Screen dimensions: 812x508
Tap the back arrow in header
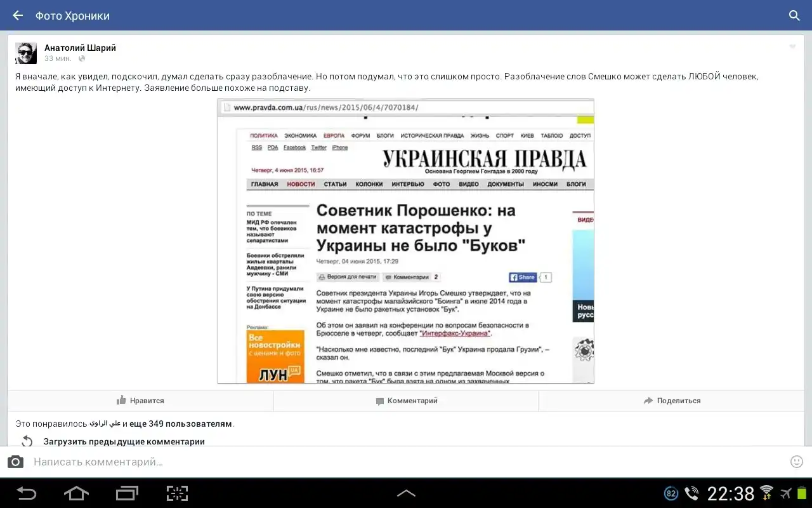[x=18, y=15]
